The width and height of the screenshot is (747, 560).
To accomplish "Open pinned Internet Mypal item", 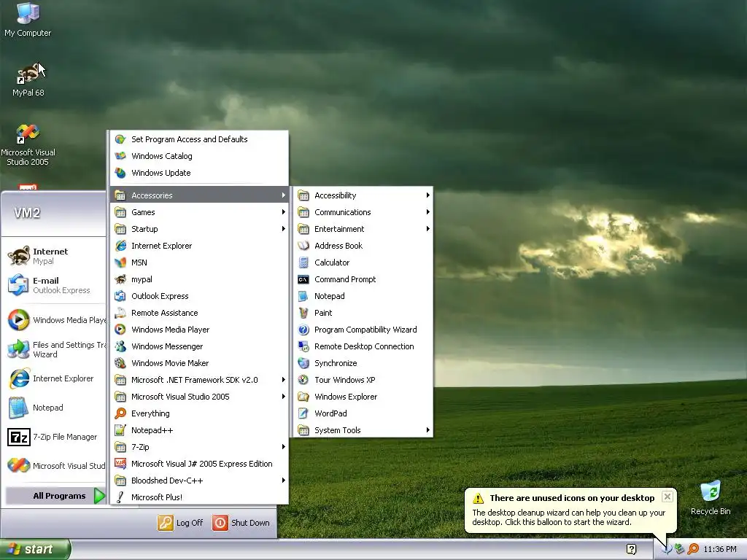I will (x=53, y=256).
